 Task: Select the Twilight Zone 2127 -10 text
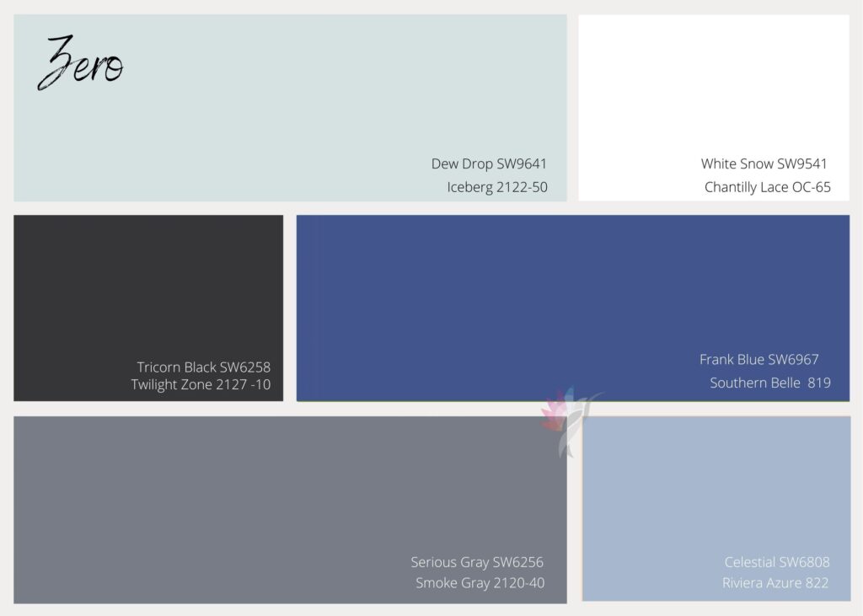[x=201, y=385]
